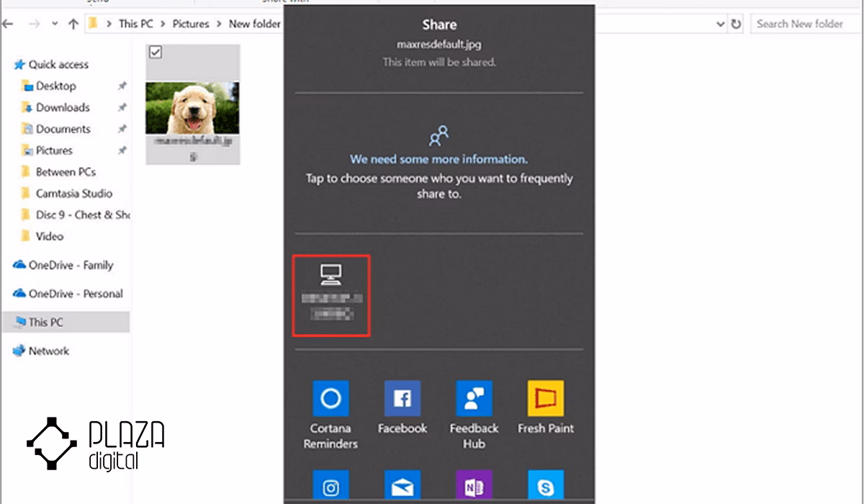Screen dimensions: 864x504
Task: Open the Downloads folder in sidebar
Action: click(x=63, y=107)
